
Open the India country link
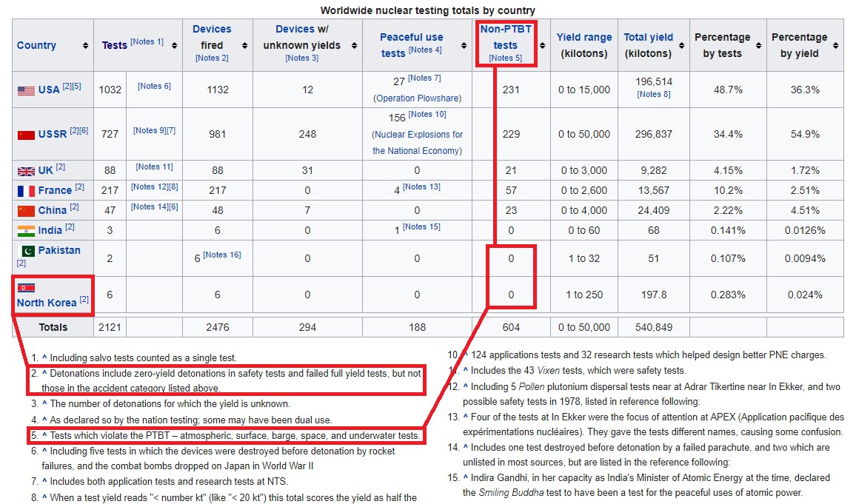pos(50,231)
